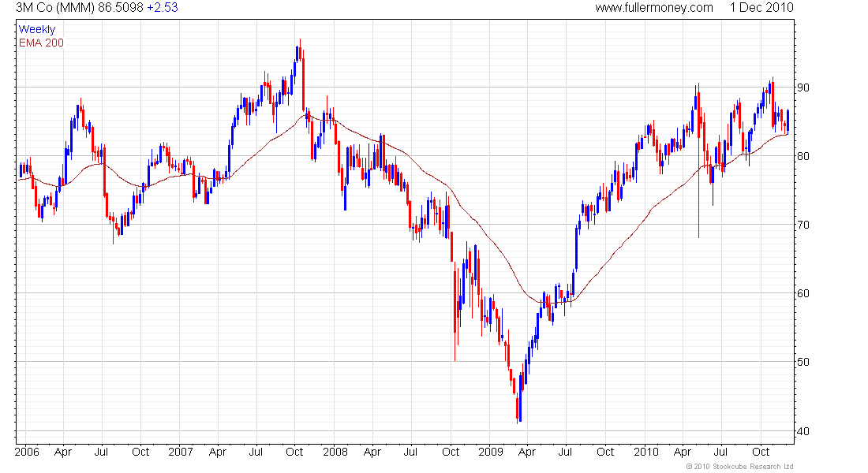Click the Jul label of year 2006

click(x=101, y=452)
